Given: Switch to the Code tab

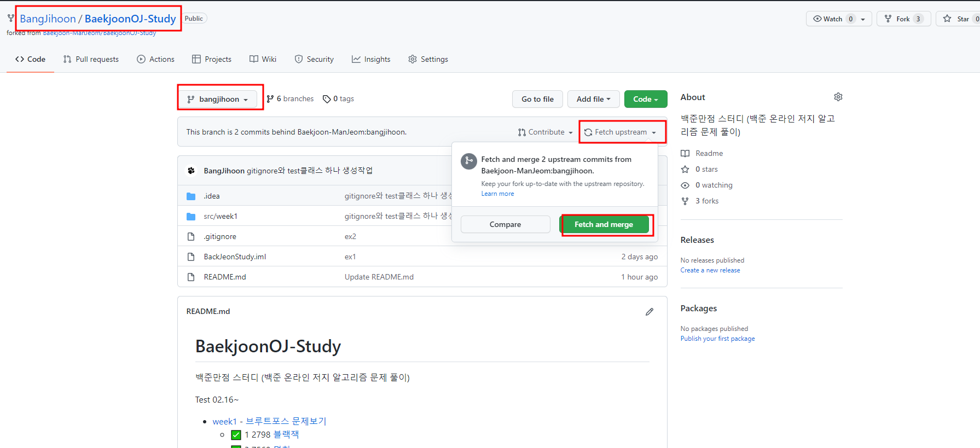Looking at the screenshot, I should pos(31,59).
